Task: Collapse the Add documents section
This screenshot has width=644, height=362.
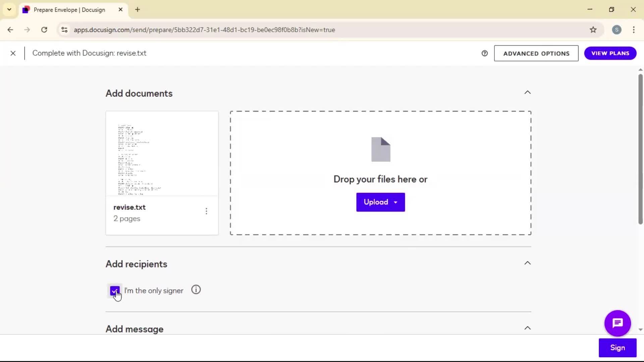Action: coord(527,93)
